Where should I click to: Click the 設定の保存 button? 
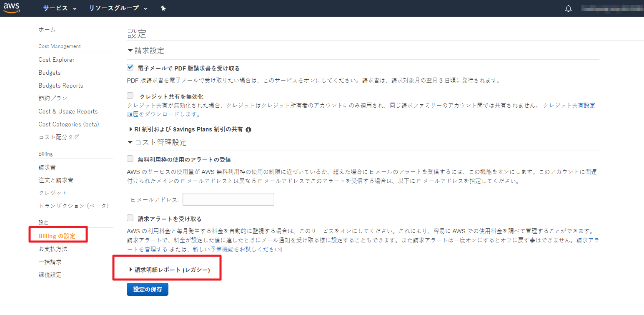[x=148, y=290]
